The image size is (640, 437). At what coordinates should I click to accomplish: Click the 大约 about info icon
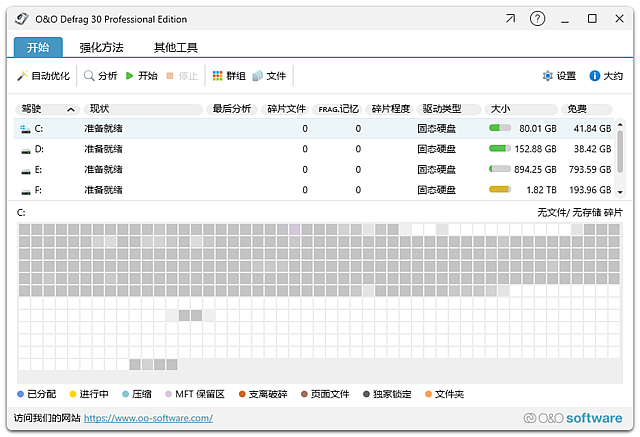tap(594, 76)
